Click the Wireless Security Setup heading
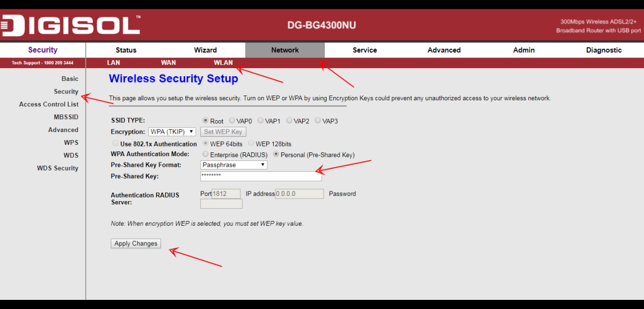The width and height of the screenshot is (644, 309). click(x=173, y=79)
